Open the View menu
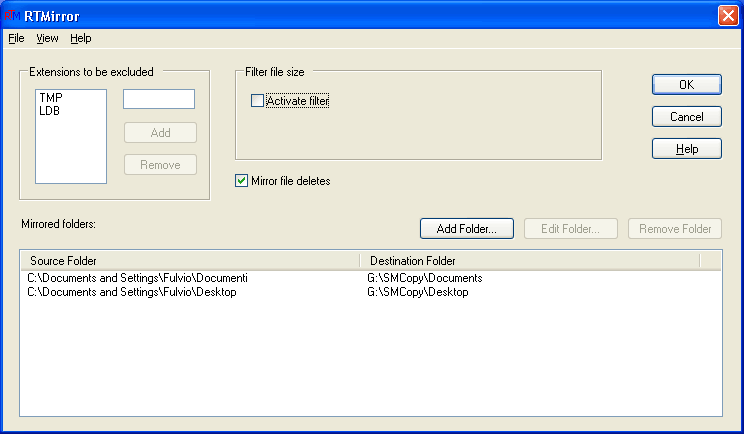Viewport: 744px width, 434px height. (x=47, y=38)
